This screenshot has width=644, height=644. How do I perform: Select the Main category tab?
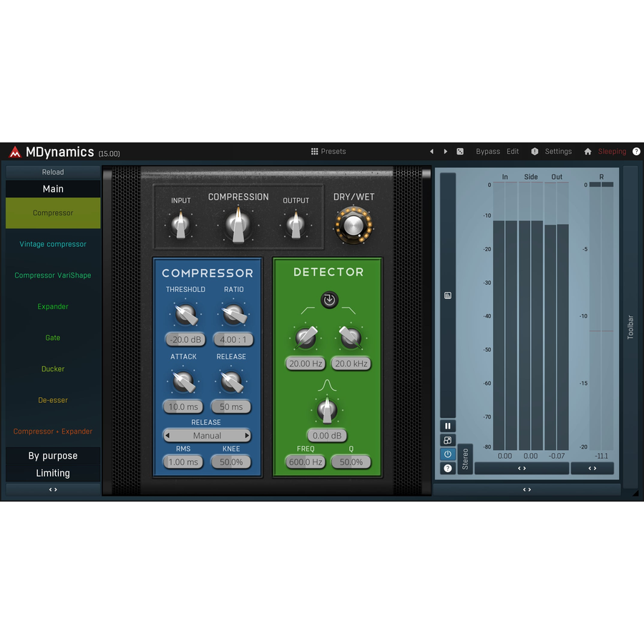coord(53,189)
